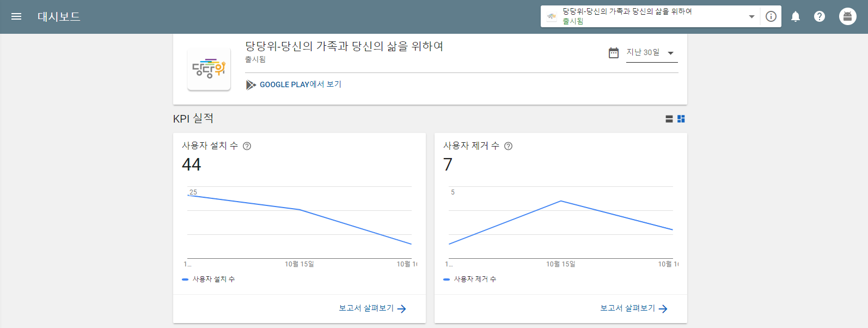Click the 5 axis label on uninstalls chart
Image resolution: width=868 pixels, height=328 pixels.
click(453, 192)
